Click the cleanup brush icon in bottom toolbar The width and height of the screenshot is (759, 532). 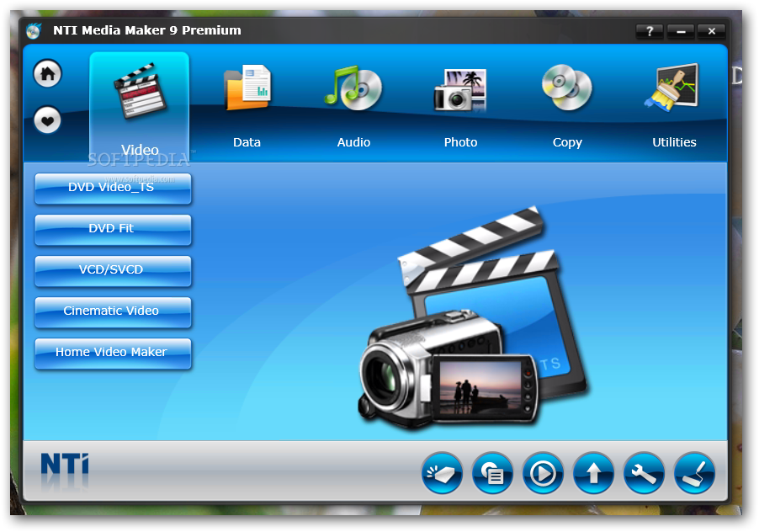point(694,473)
